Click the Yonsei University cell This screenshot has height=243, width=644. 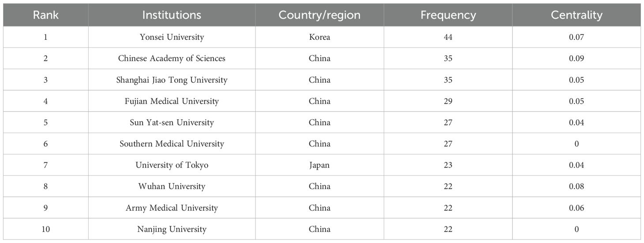(x=172, y=37)
